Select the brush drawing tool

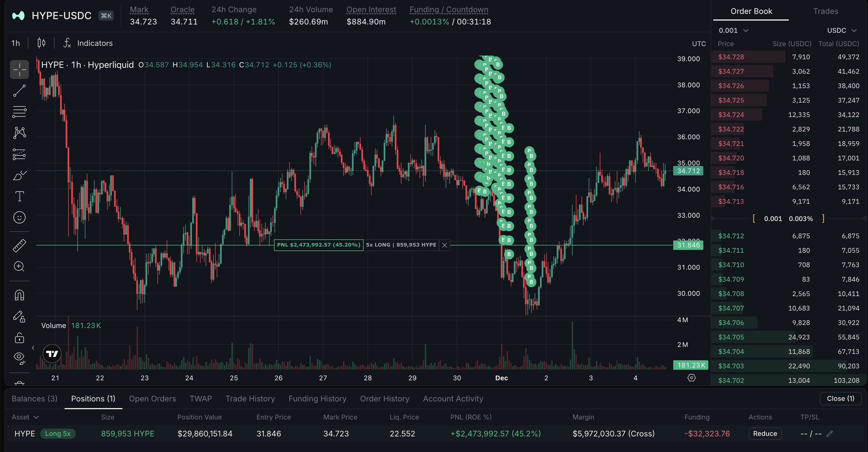coord(20,175)
